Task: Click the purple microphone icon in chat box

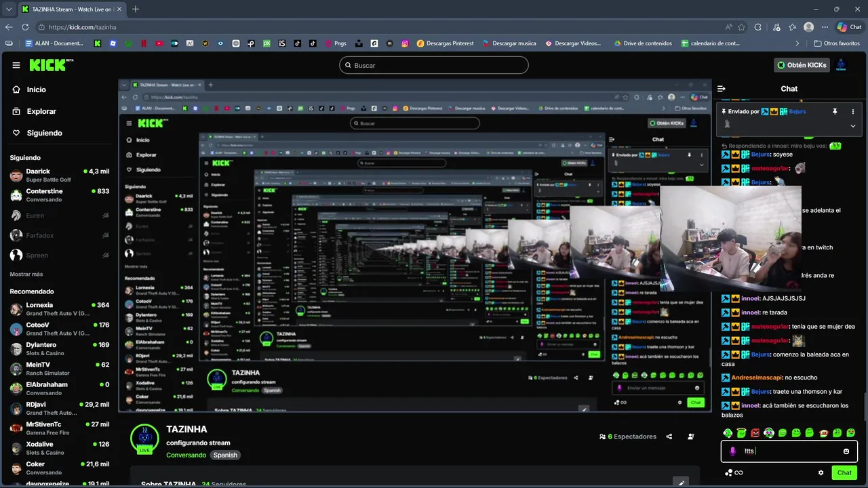Action: [x=732, y=451]
